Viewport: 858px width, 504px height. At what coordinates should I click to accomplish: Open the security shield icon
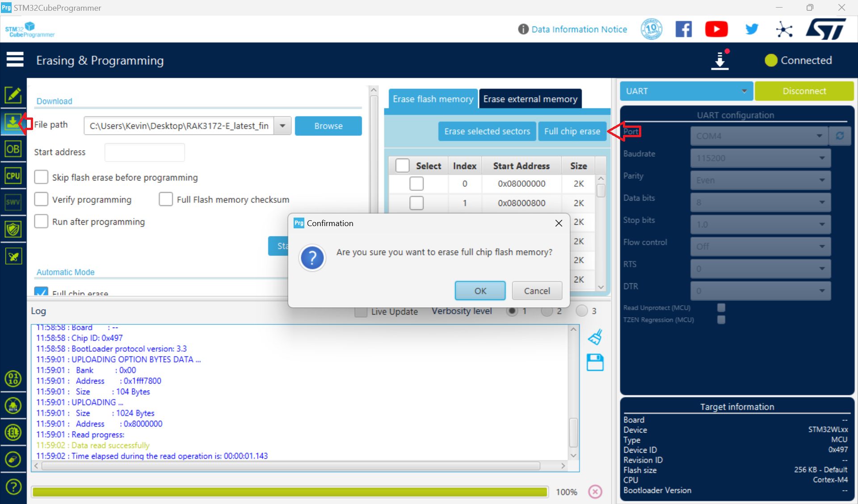pyautogui.click(x=13, y=230)
